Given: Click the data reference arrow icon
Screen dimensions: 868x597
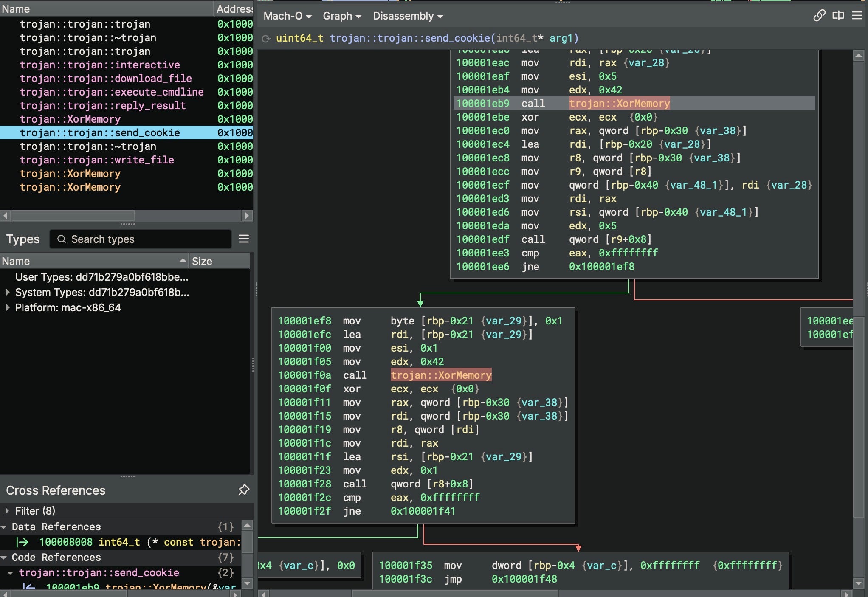Looking at the screenshot, I should [x=22, y=542].
